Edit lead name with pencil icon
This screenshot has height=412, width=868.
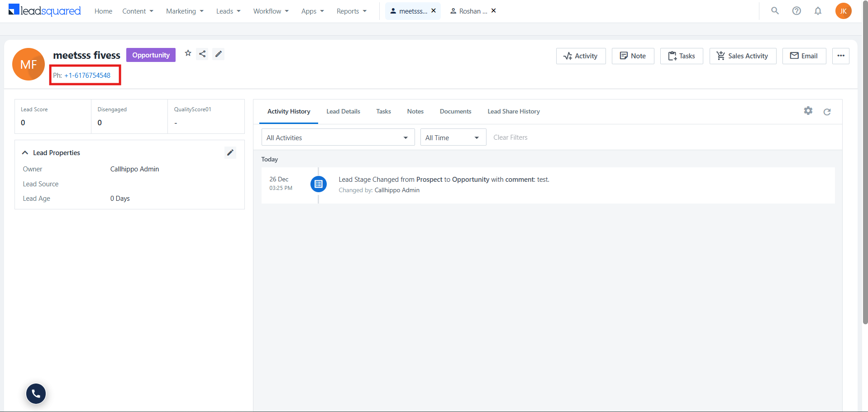click(x=219, y=54)
